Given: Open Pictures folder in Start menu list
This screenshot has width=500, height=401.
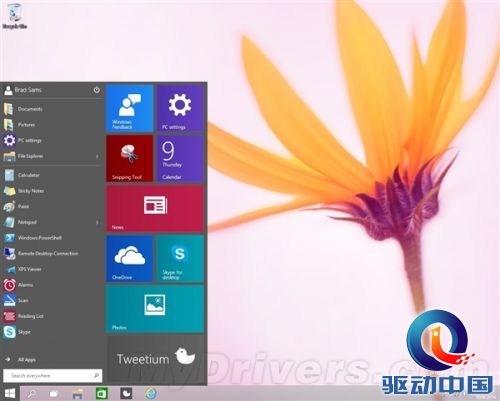Looking at the screenshot, I should (x=52, y=125).
